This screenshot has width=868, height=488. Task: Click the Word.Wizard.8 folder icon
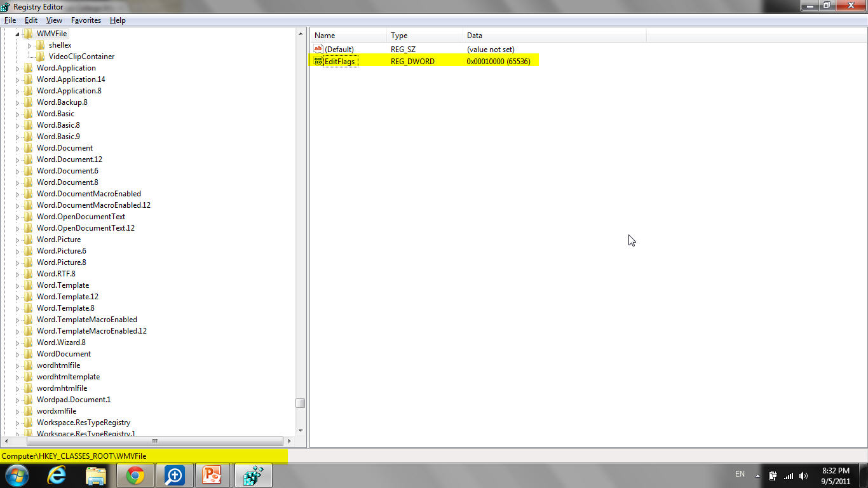tap(28, 342)
